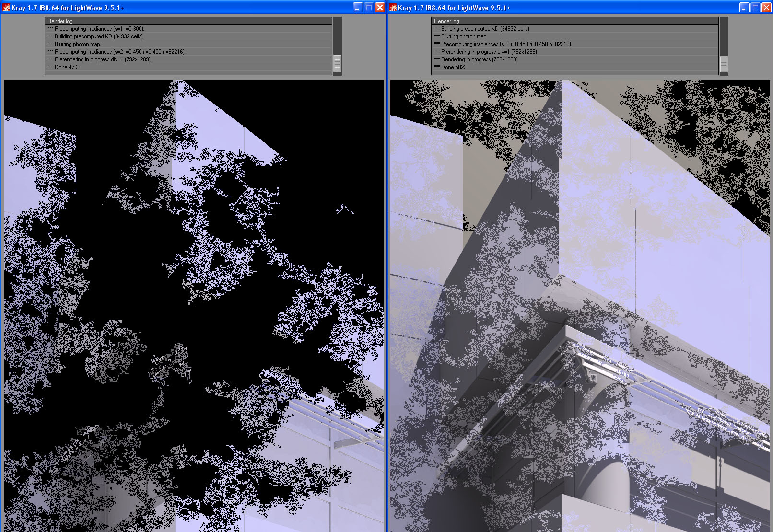Select the 'Done 47%' log line
The height and width of the screenshot is (532, 773).
pos(66,67)
